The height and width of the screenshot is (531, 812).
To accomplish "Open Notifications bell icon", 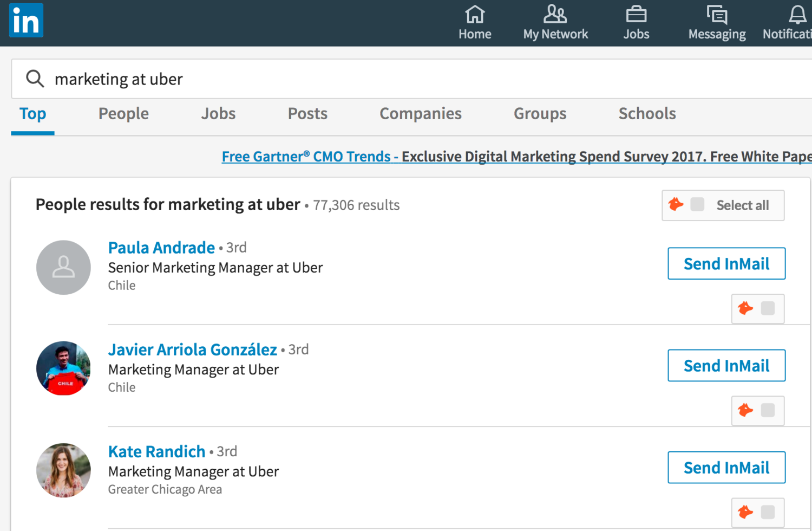I will point(797,15).
